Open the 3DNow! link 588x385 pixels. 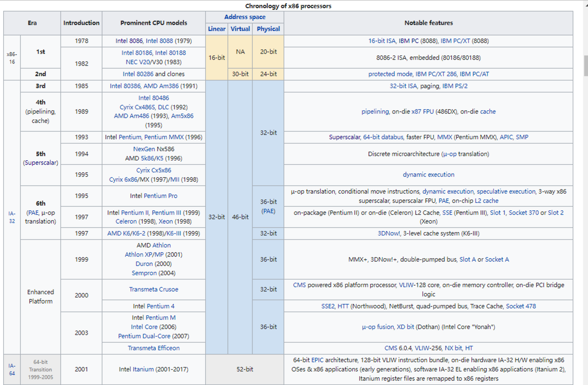[x=389, y=233]
